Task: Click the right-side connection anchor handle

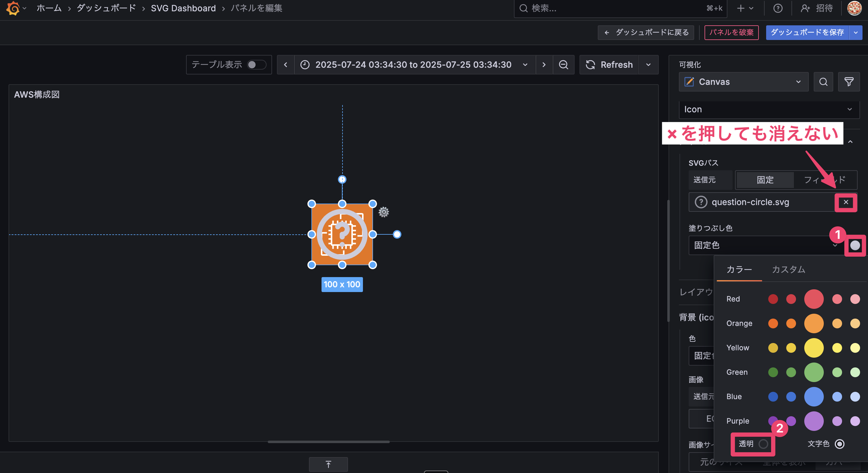Action: point(397,234)
